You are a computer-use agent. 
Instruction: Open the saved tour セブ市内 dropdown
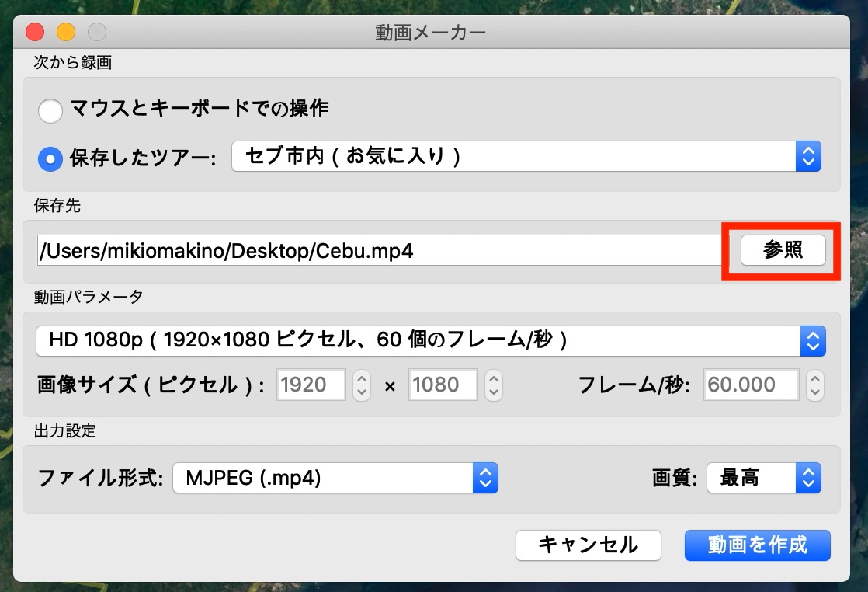526,156
